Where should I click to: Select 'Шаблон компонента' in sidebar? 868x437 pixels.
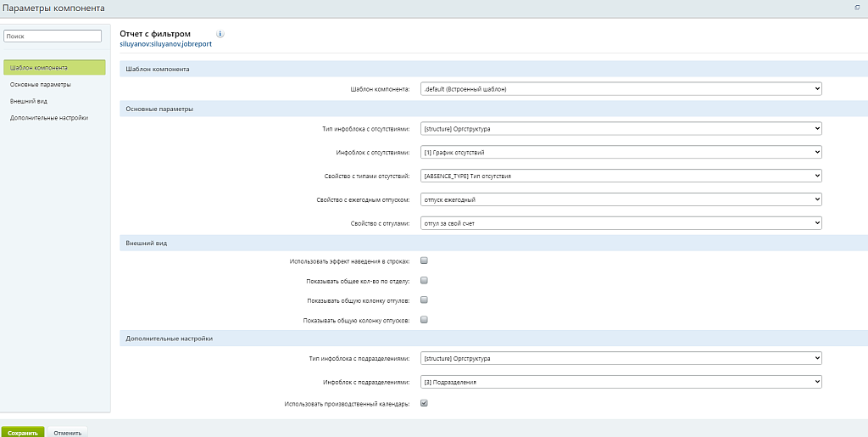pos(54,67)
